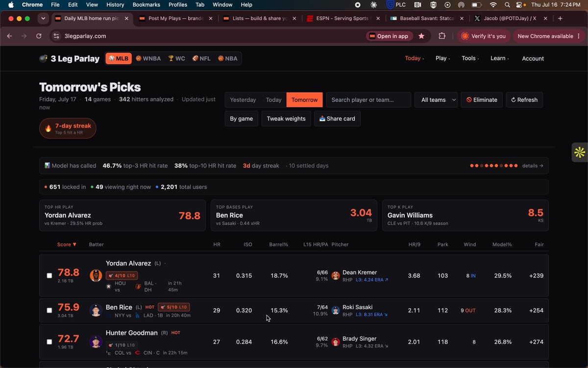Select the MLB league toggle

coord(118,58)
